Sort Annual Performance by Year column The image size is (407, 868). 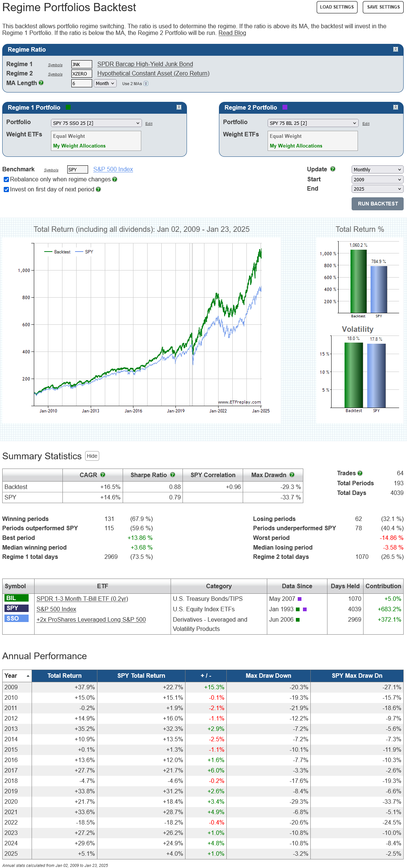click(17, 676)
